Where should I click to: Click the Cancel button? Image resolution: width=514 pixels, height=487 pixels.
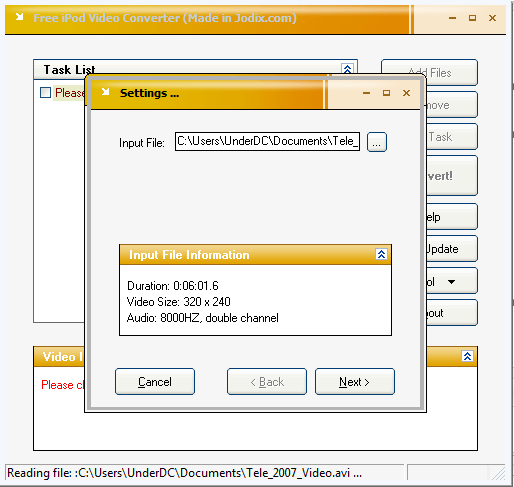coord(155,382)
